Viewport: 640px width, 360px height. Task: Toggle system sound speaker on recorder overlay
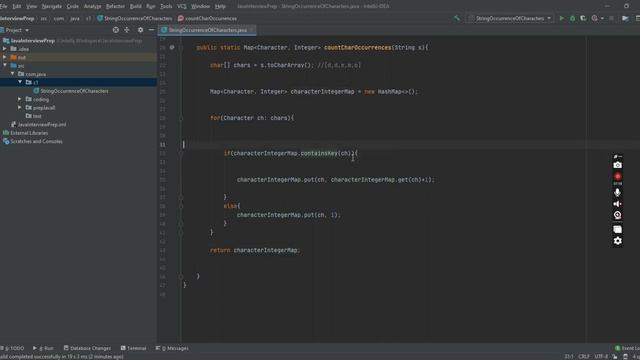618,204
